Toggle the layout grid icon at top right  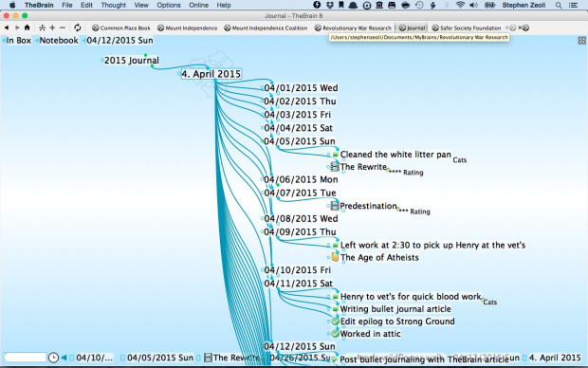click(x=581, y=41)
